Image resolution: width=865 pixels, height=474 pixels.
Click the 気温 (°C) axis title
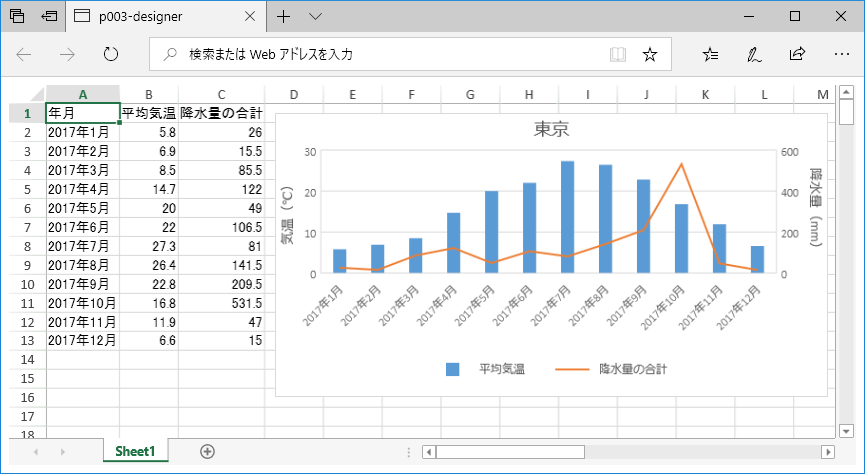tap(288, 216)
